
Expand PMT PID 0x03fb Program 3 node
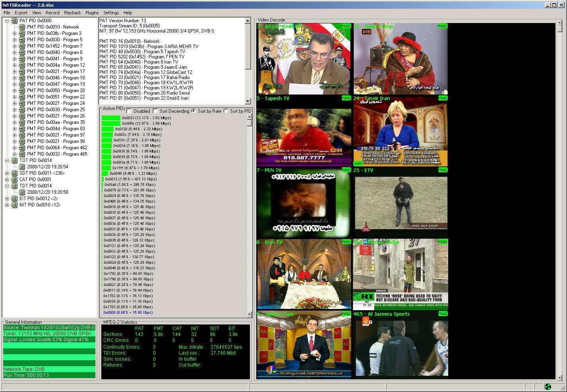point(14,33)
